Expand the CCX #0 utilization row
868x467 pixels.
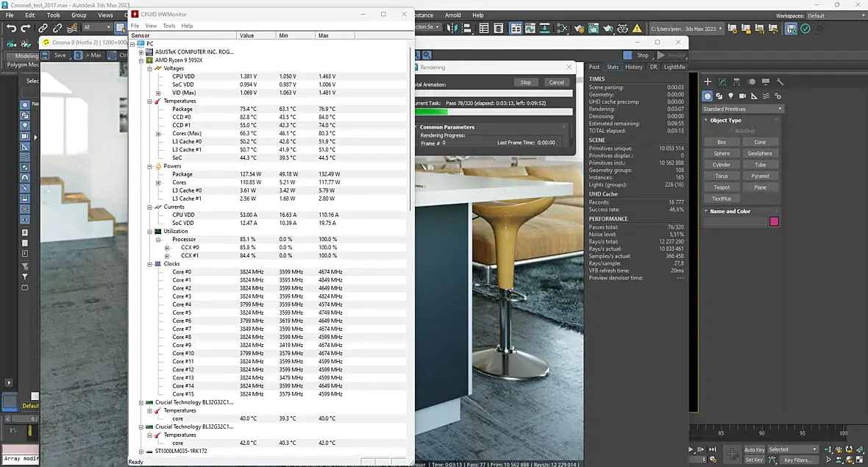tap(167, 248)
